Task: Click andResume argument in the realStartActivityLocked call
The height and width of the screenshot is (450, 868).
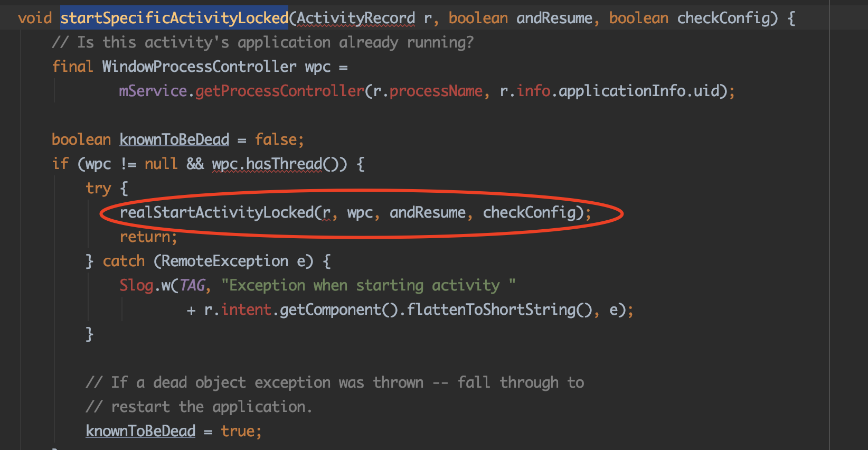Action: tap(428, 212)
